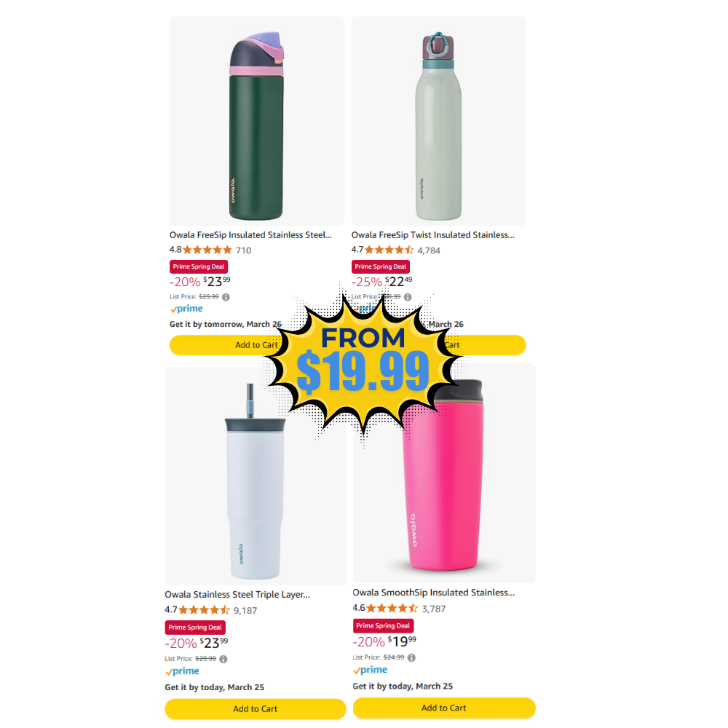Add Owala Stainless Steel Triple Layer to cart
The height and width of the screenshot is (728, 728).
[x=256, y=709]
